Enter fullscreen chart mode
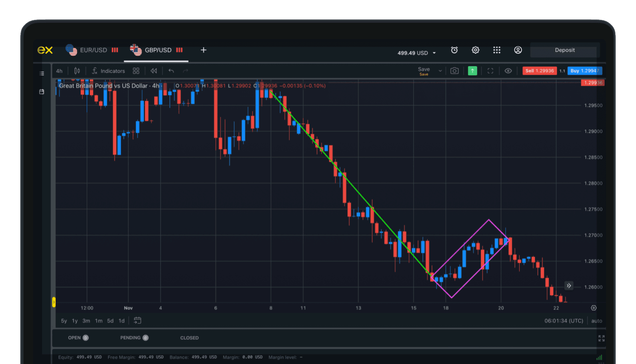The height and width of the screenshot is (364, 636). click(490, 71)
